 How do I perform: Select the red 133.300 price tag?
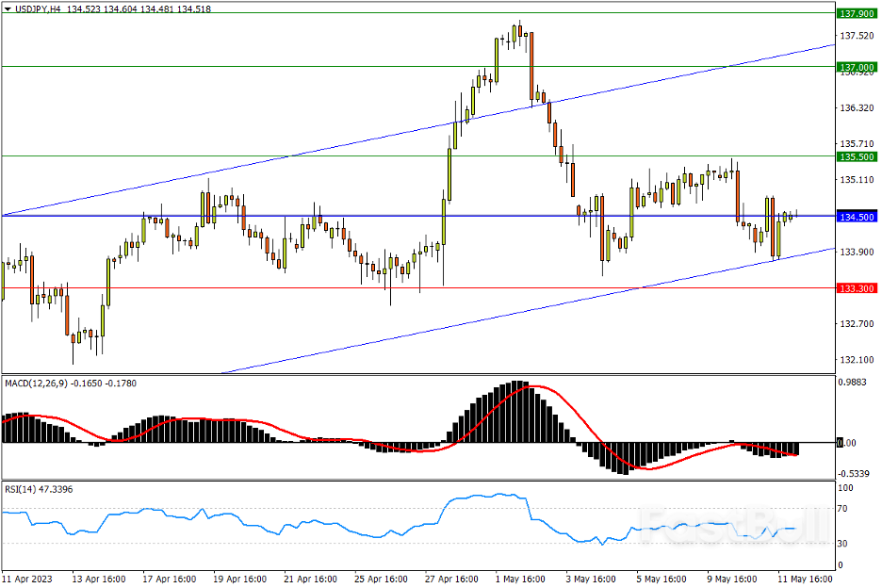pyautogui.click(x=857, y=288)
